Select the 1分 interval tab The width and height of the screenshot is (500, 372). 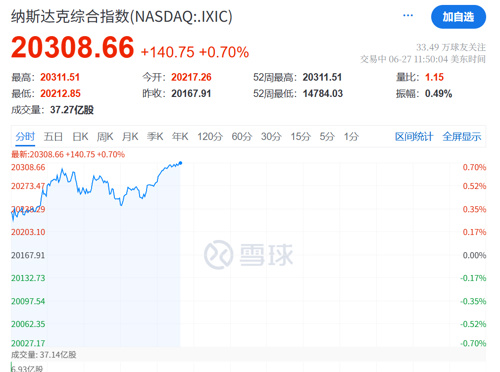pyautogui.click(x=351, y=136)
